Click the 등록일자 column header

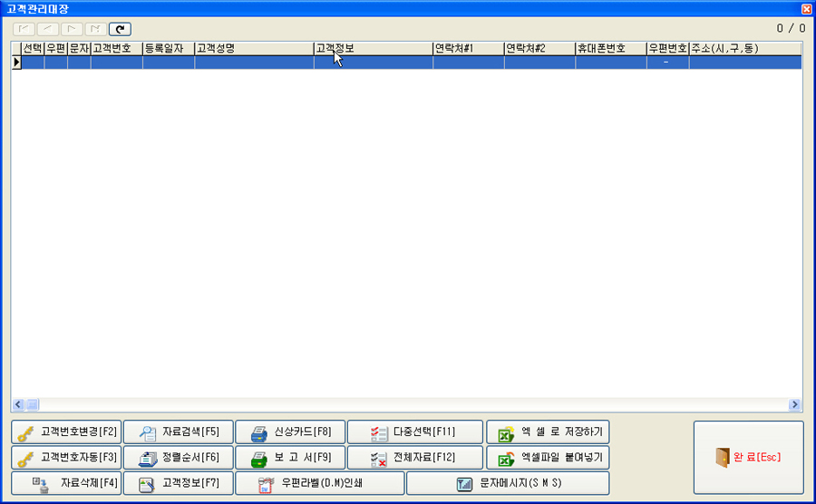169,48
